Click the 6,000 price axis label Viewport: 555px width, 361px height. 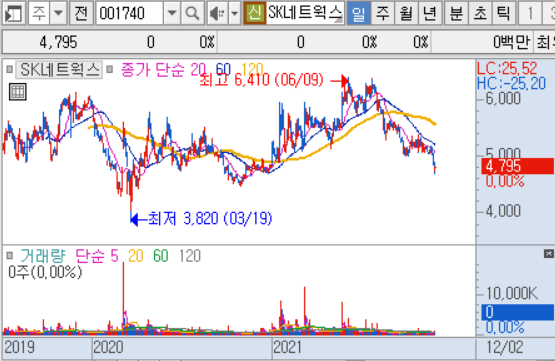503,98
